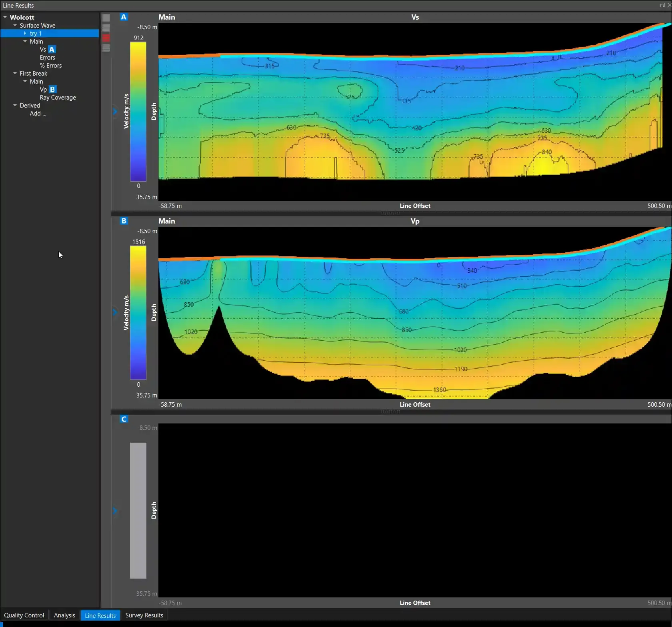Click the blue B badge on the Vp panel
The image size is (672, 627).
(124, 221)
